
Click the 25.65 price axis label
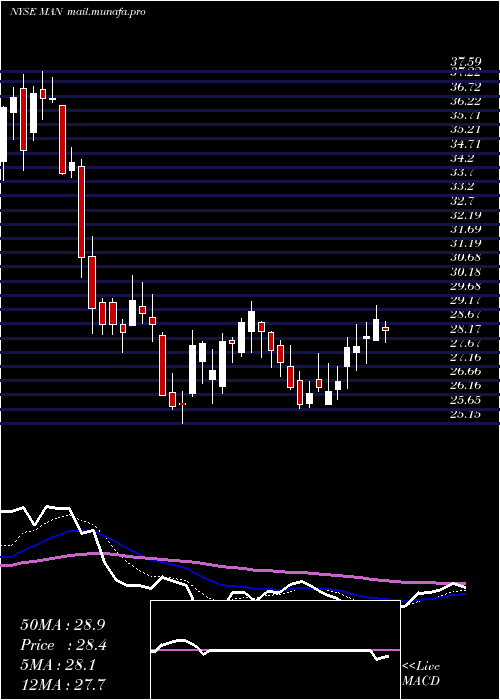[x=466, y=400]
